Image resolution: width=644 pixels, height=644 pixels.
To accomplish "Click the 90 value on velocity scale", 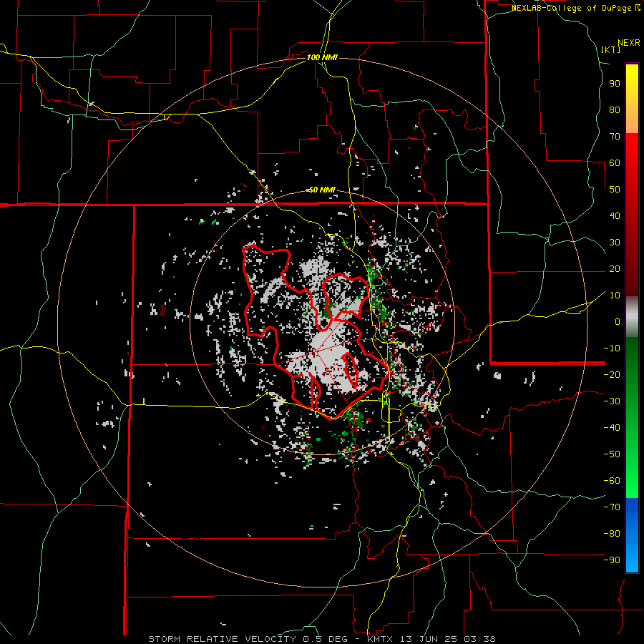I will [615, 84].
